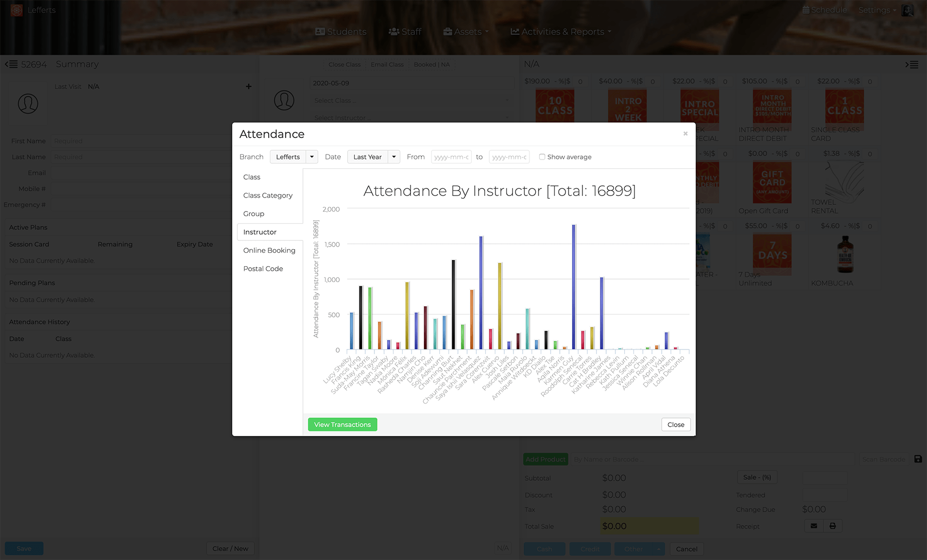Click the View Transactions button
Screen dimensions: 927x560
342,425
